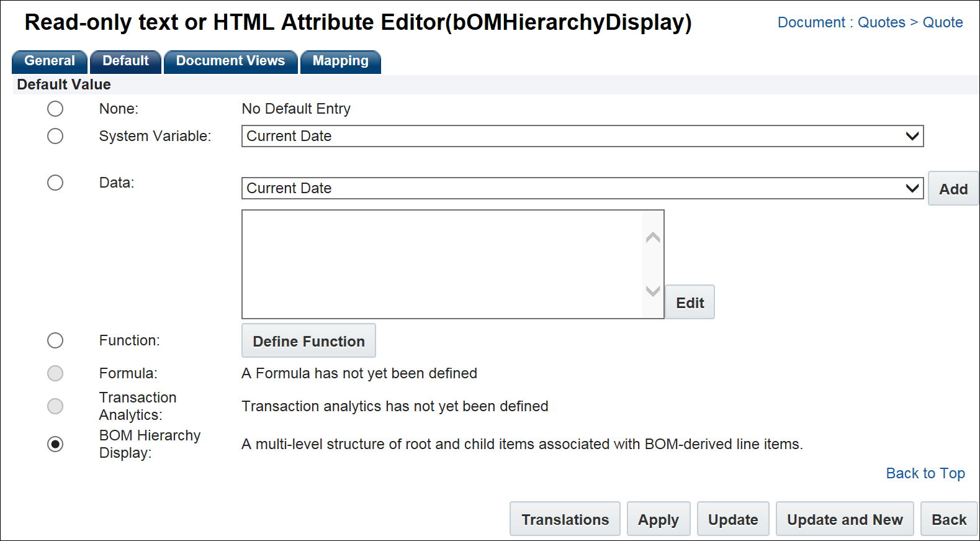Open the Translations dialog
Image resolution: width=980 pixels, height=541 pixels.
click(x=565, y=519)
